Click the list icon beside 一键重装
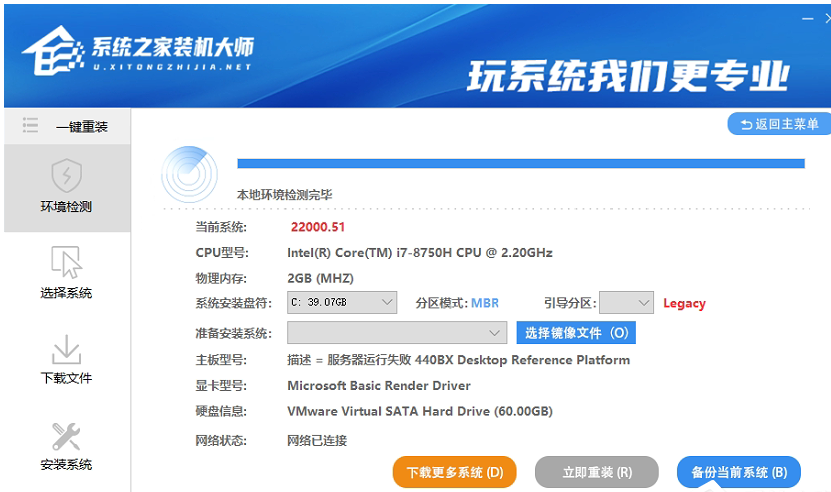The height and width of the screenshot is (492, 831). [31, 126]
